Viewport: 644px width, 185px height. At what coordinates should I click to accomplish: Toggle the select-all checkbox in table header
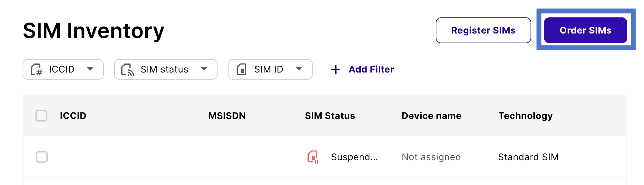click(41, 116)
